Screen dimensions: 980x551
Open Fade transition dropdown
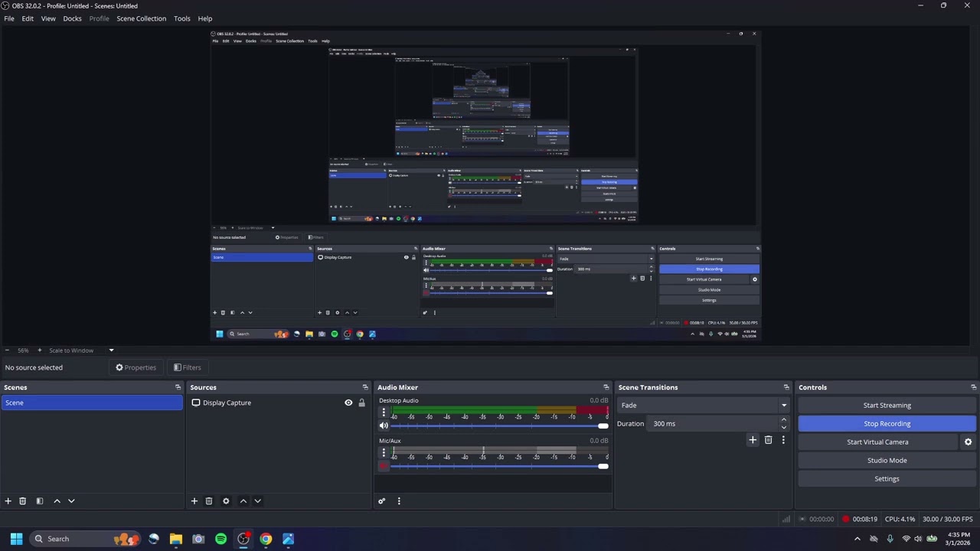(702, 406)
